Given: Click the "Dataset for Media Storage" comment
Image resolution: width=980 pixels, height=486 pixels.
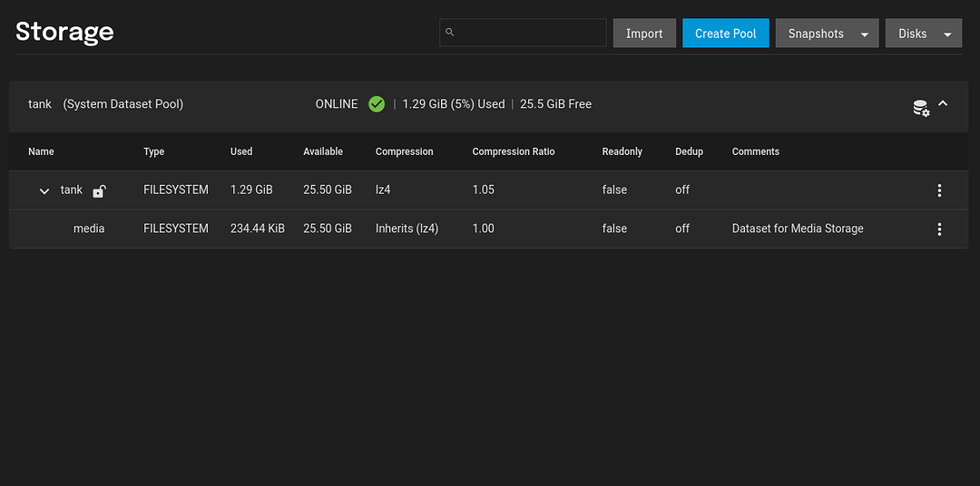Looking at the screenshot, I should tap(798, 228).
